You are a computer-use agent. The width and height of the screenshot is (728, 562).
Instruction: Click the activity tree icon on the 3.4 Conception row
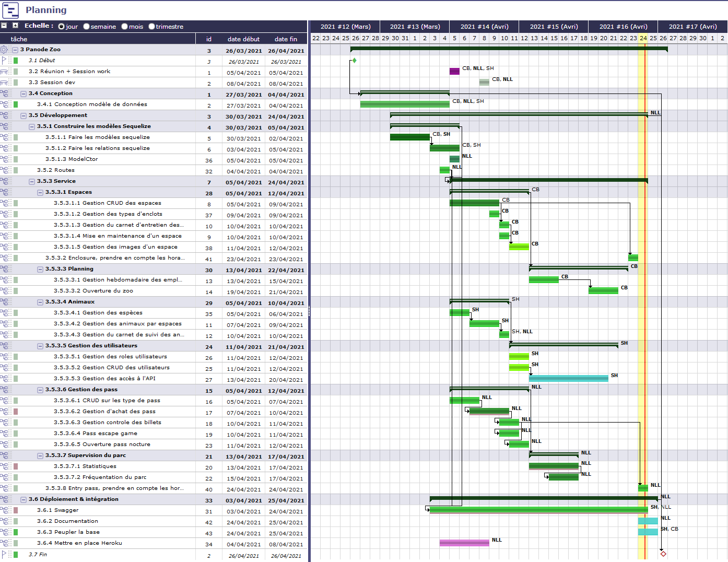point(5,93)
